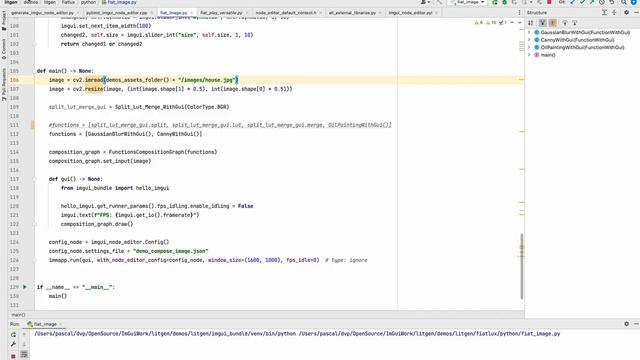This screenshot has height=360, width=640.
Task: Open the Pull Requests sidebar button
Action: point(4,84)
